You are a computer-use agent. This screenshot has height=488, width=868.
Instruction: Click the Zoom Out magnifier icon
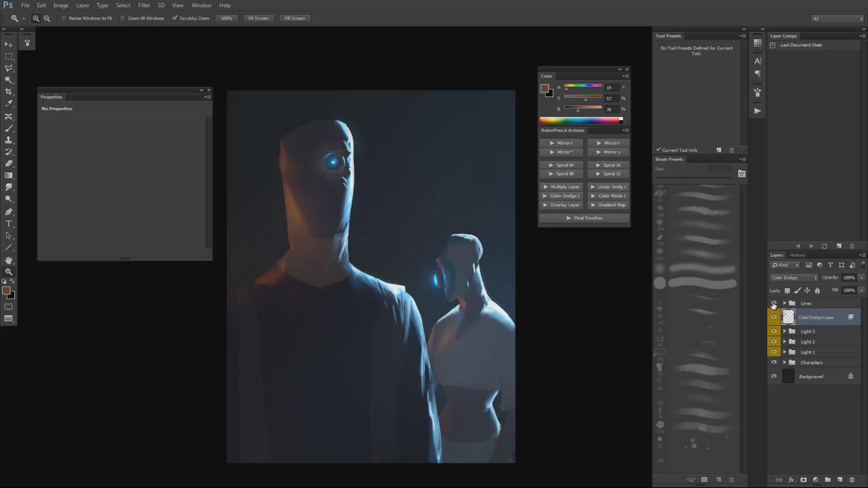point(47,18)
